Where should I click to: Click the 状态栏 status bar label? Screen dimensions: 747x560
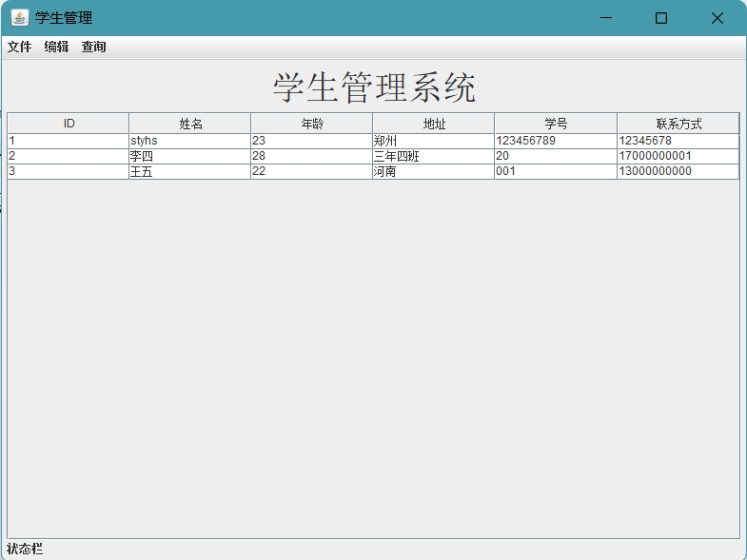tap(25, 549)
